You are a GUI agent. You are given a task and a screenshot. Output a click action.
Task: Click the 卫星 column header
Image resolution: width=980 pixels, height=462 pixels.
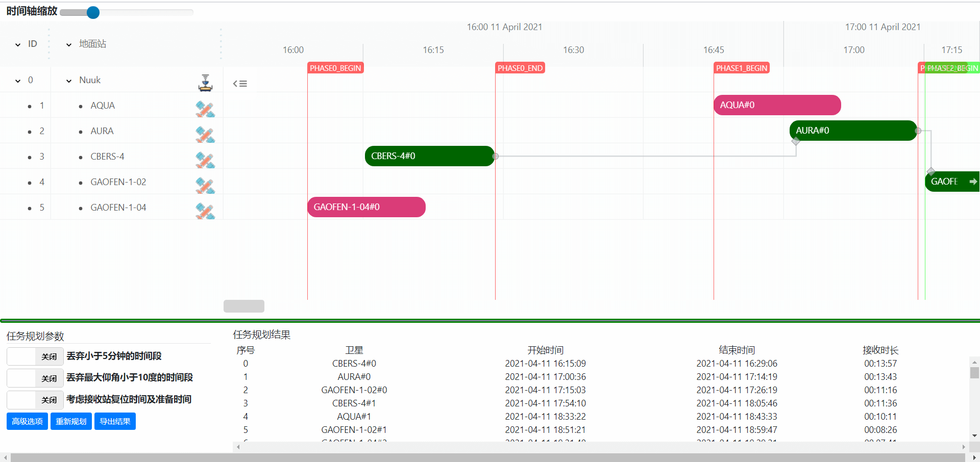click(x=354, y=350)
